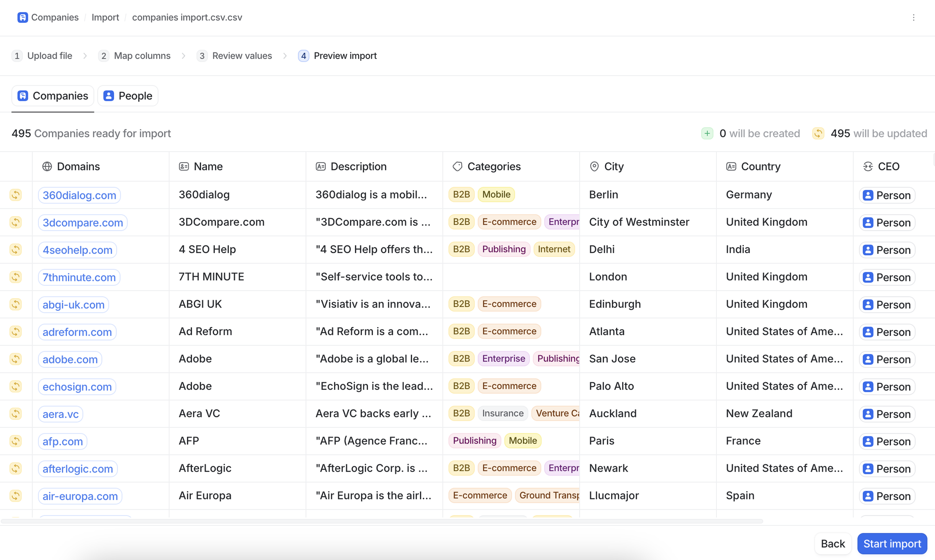Click the globe icon in Domains header
Viewport: 935px width, 560px height.
[x=47, y=166]
